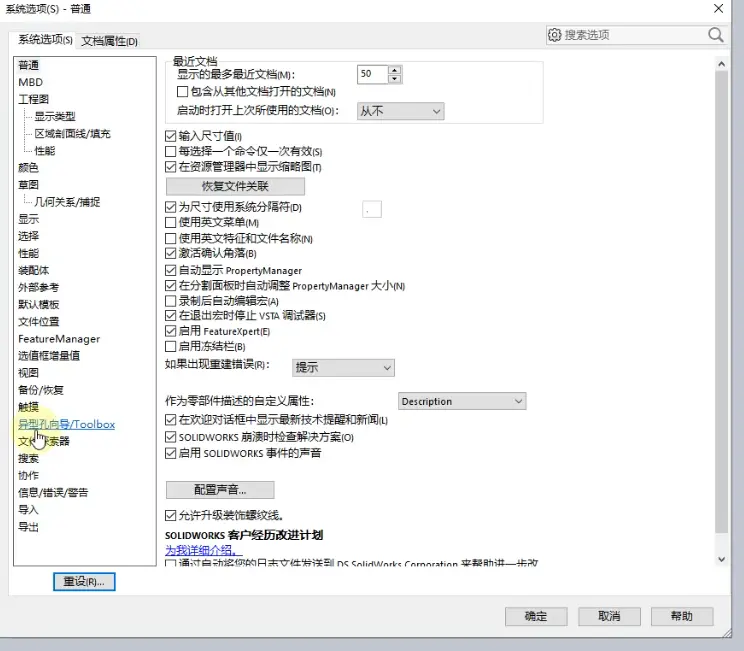Image resolution: width=744 pixels, height=651 pixels.
Task: Open the 提示 rebuild error dropdown
Action: coord(343,368)
